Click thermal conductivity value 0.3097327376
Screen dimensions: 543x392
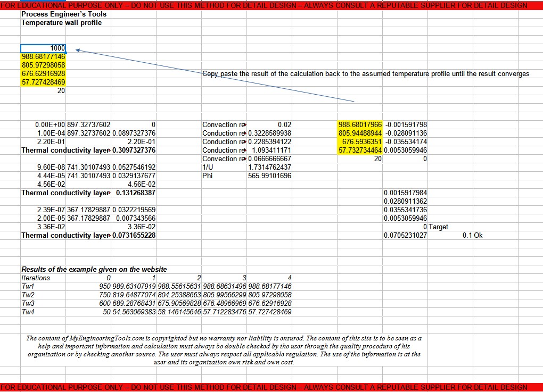(x=134, y=150)
